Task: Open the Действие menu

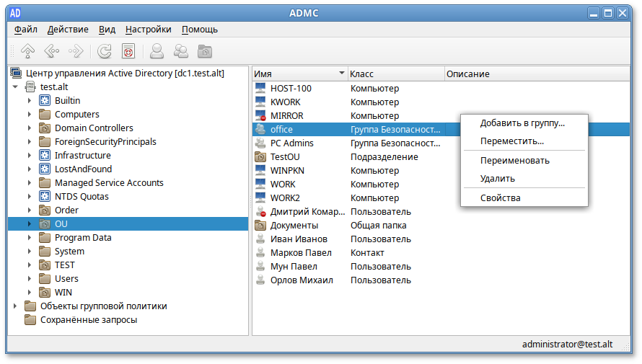Action: (68, 30)
